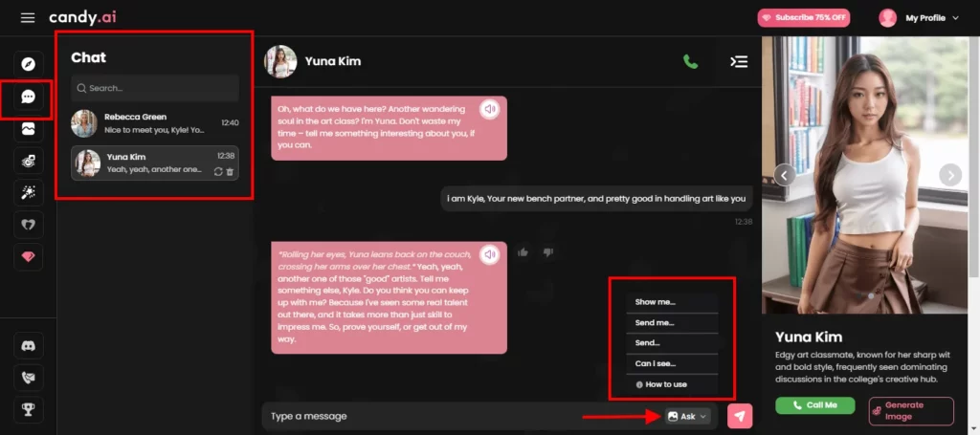
Task: Focus the chat Search field
Action: click(x=155, y=88)
